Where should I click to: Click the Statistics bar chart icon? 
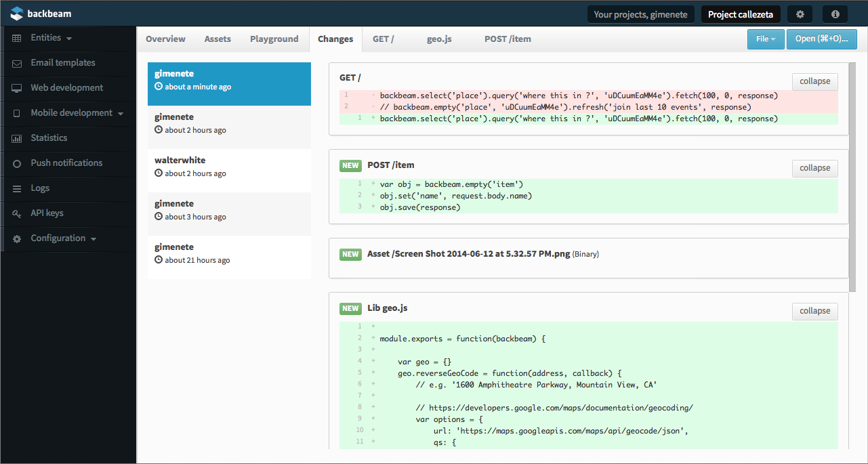point(17,138)
